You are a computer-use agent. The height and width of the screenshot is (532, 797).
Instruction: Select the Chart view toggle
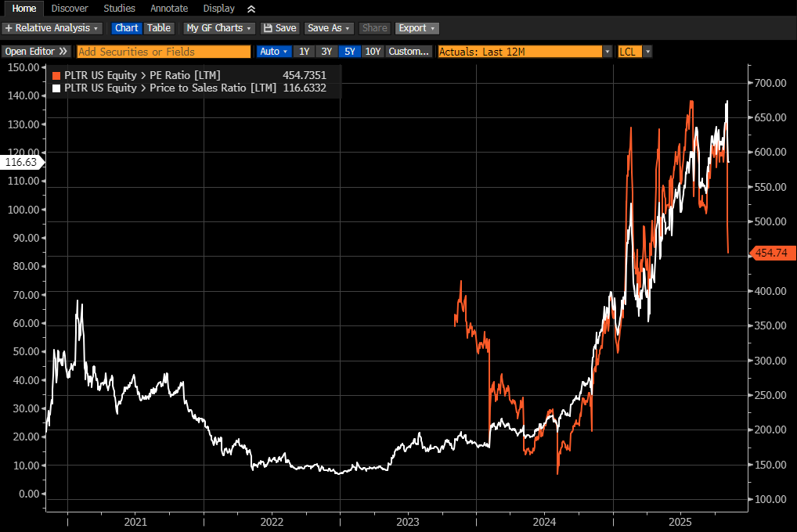point(126,28)
